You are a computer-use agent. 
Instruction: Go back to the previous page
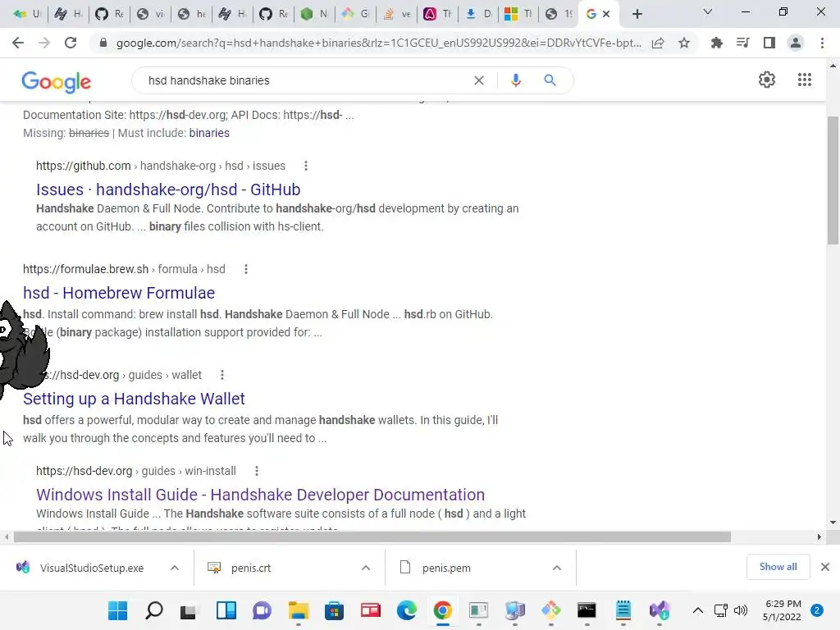[18, 43]
